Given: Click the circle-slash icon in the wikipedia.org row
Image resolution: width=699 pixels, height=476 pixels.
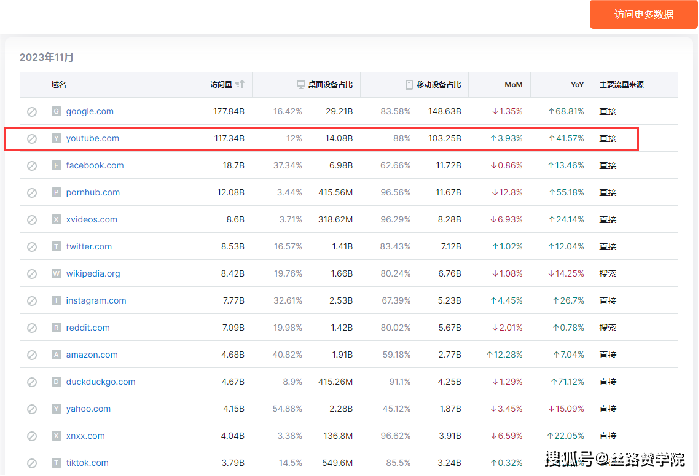Looking at the screenshot, I should [32, 274].
